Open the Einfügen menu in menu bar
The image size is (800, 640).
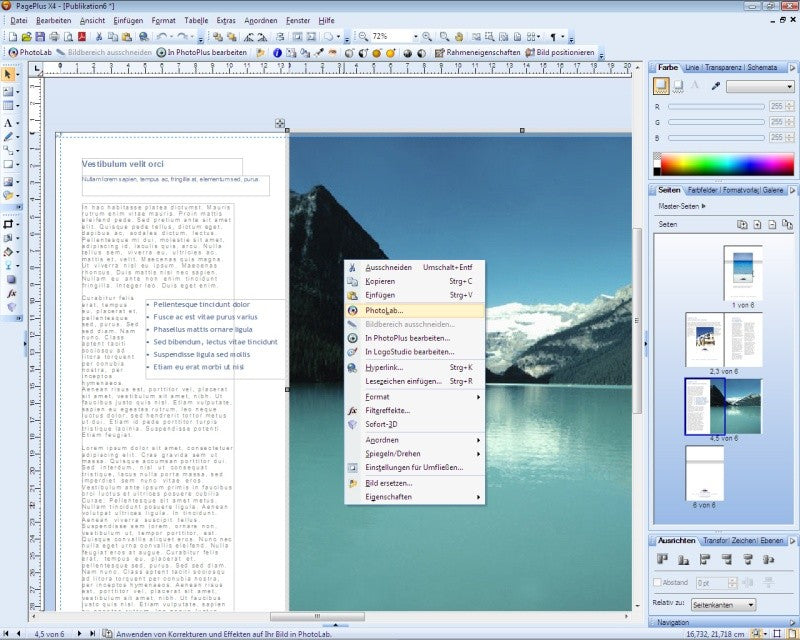[128, 21]
